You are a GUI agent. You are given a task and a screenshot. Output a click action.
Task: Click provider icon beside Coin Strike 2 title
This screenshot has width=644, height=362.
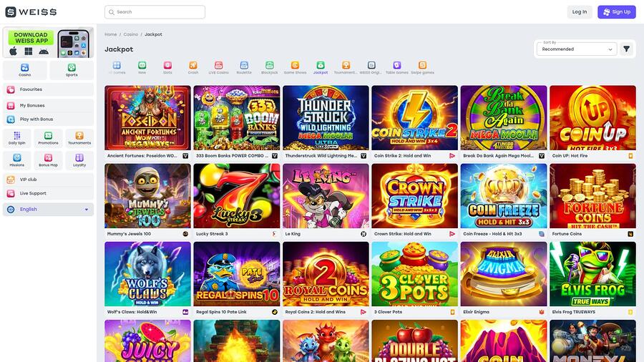(x=452, y=156)
